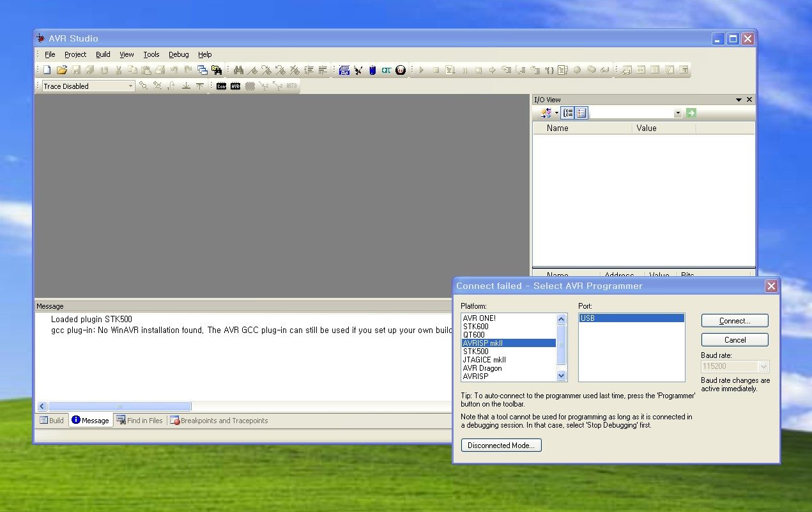
Task: Open the dropdown arrow beside the I/O View arrows icon
Action: coord(556,113)
